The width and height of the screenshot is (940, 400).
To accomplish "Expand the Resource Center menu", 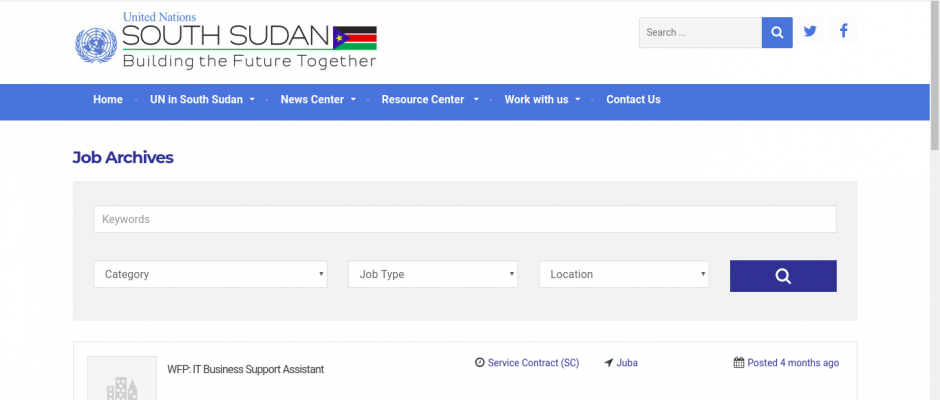I will click(430, 100).
